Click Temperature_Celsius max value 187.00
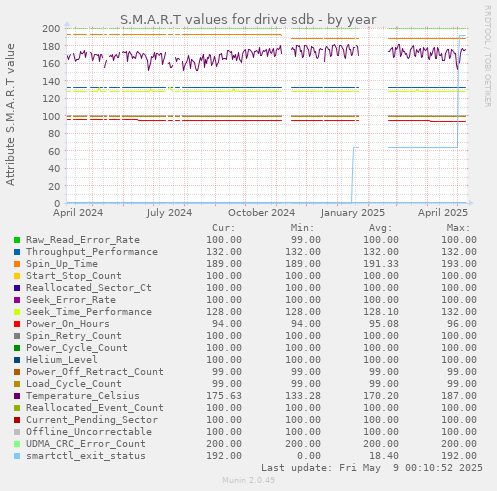497x491 pixels. point(459,396)
